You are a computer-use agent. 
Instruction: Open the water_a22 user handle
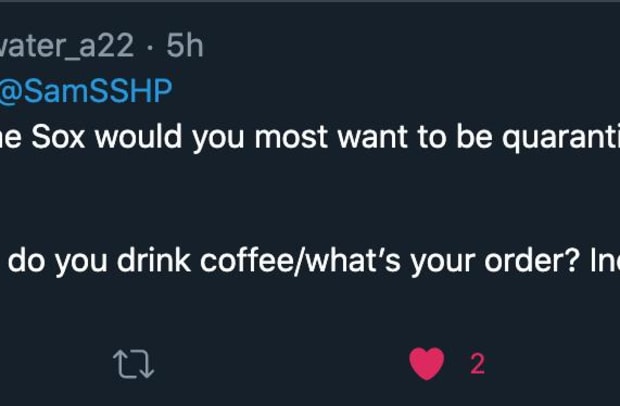[67, 45]
